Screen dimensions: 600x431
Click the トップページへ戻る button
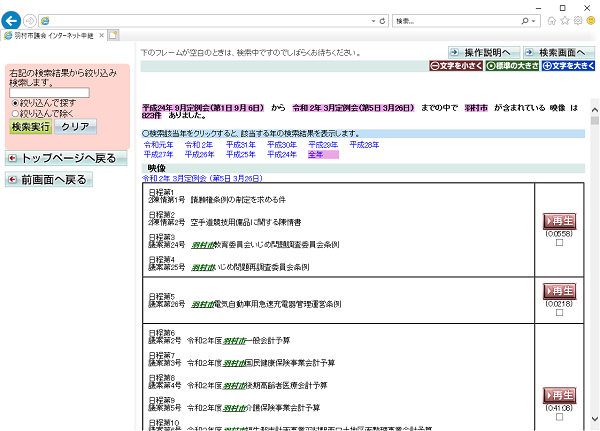66,158
